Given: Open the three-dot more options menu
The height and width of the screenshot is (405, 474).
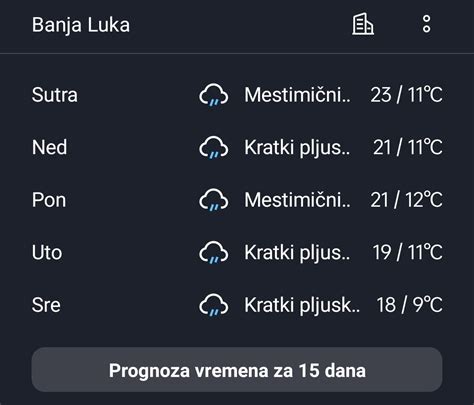Looking at the screenshot, I should [426, 24].
